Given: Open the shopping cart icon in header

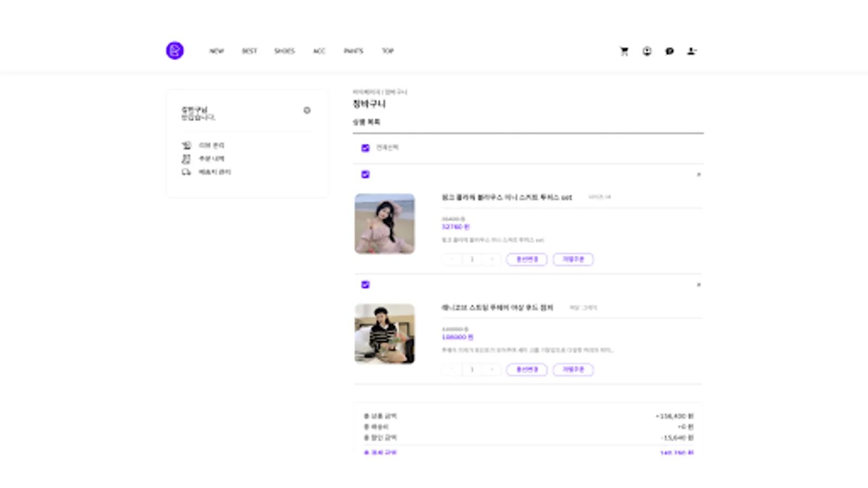Looking at the screenshot, I should click(624, 51).
